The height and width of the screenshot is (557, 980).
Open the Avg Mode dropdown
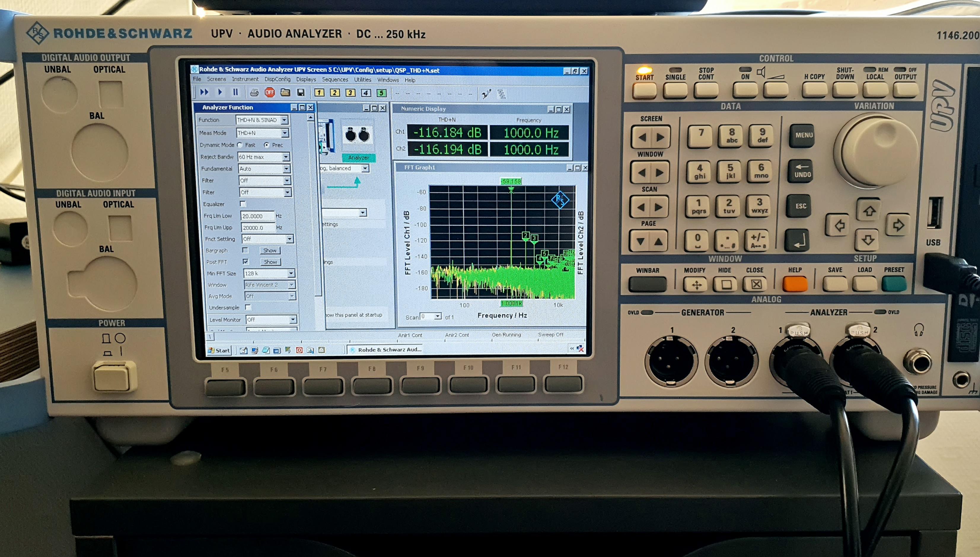point(292,296)
